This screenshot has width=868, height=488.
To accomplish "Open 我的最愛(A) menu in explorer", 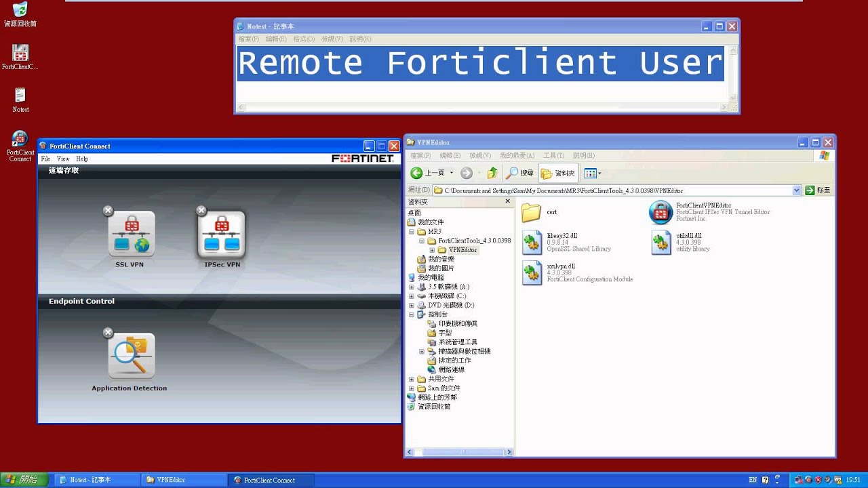I will click(517, 155).
